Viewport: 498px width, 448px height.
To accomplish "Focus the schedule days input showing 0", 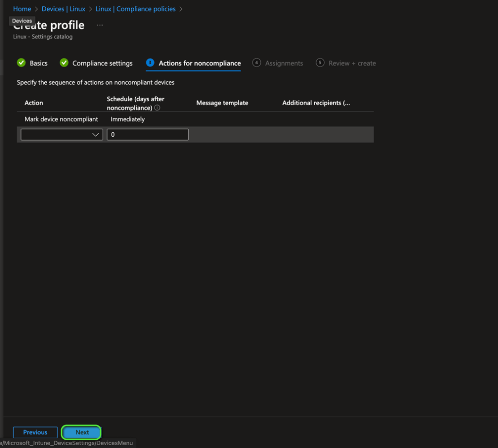I will [147, 135].
